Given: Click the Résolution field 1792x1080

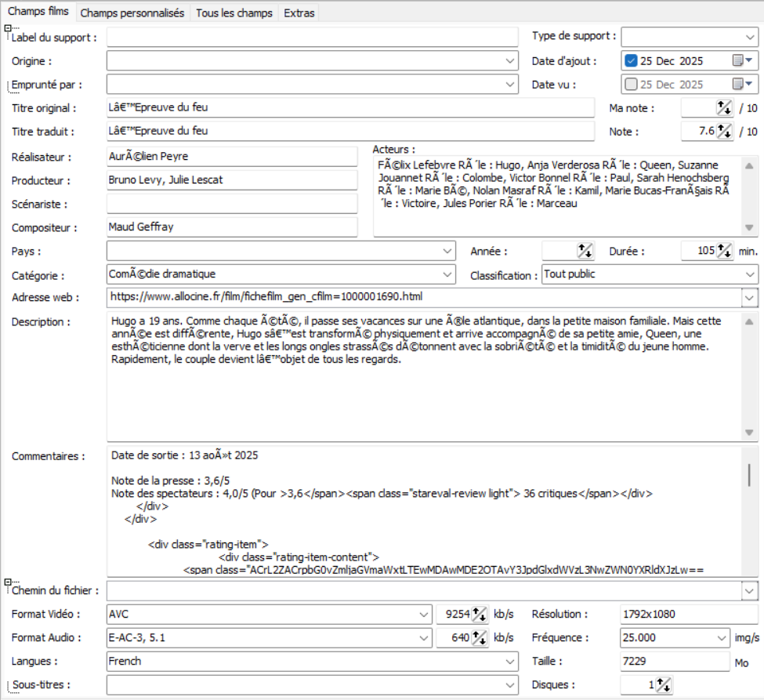Looking at the screenshot, I should pos(689,615).
